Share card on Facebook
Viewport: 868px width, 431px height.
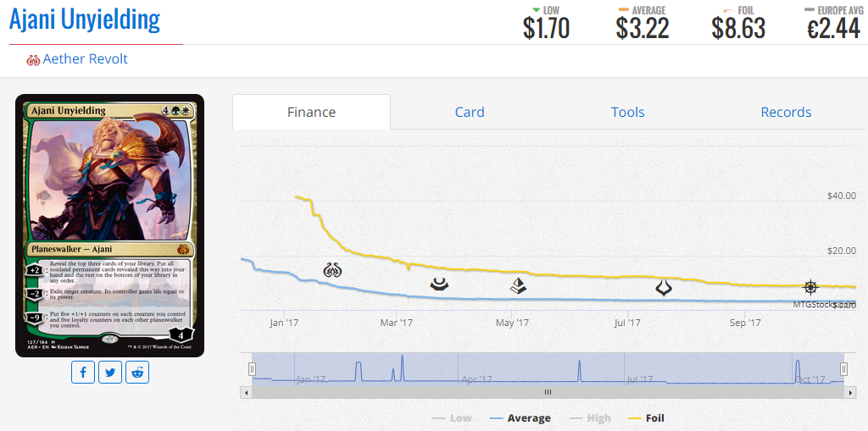(x=83, y=373)
